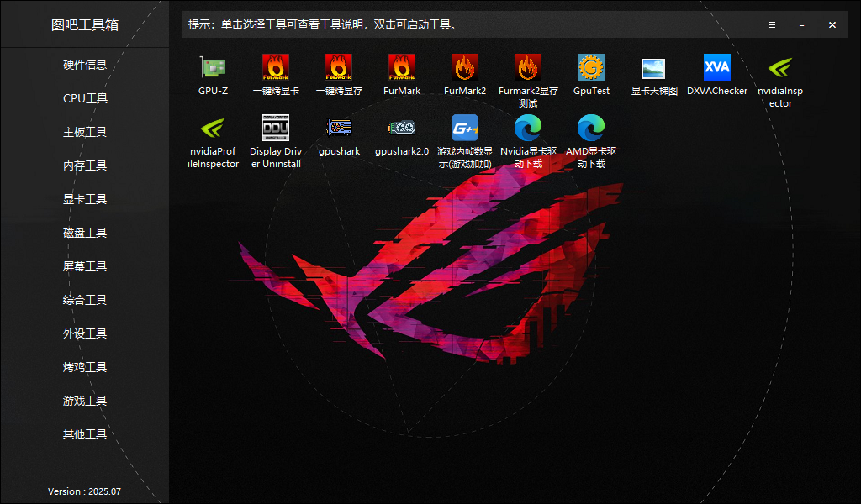Open the 显卡天梯图 picture icon
This screenshot has width=861, height=504.
click(653, 69)
